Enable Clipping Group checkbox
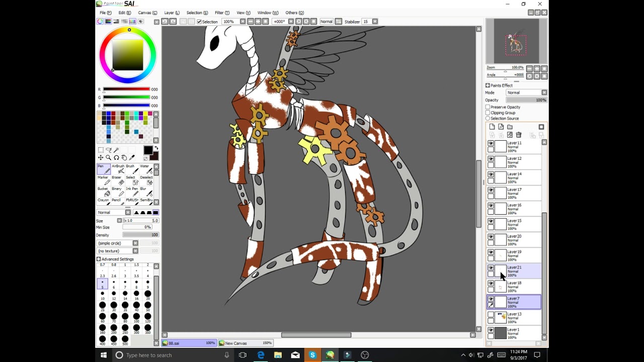644x362 pixels. [x=488, y=113]
